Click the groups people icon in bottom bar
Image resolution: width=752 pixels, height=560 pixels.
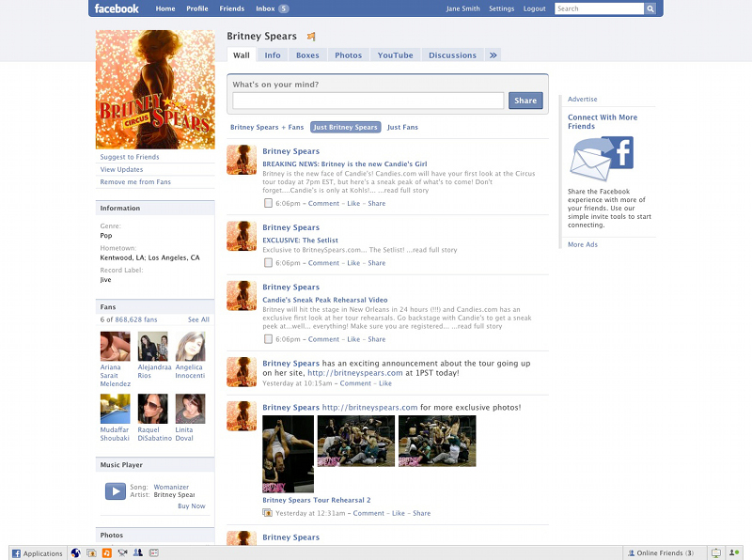[x=138, y=552]
